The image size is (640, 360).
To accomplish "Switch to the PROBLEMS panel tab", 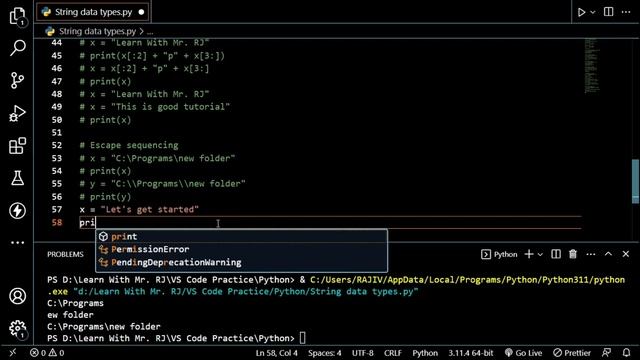I will click(x=65, y=254).
